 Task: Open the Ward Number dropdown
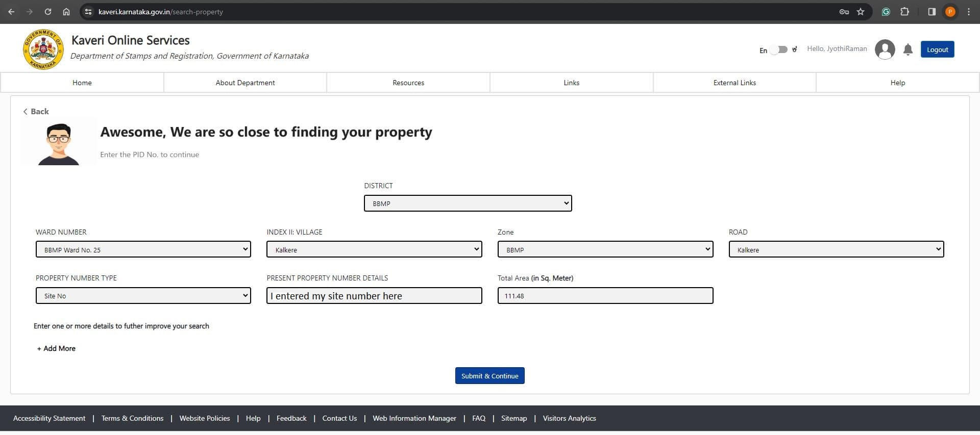143,249
